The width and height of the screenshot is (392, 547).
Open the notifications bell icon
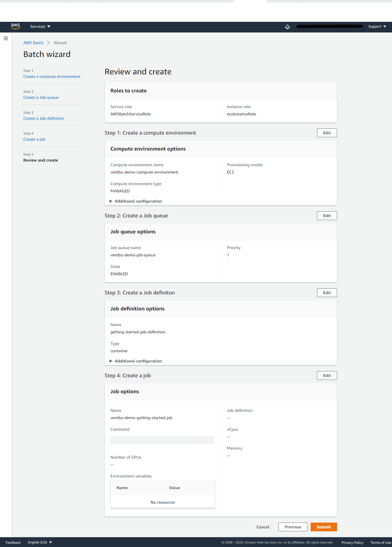pyautogui.click(x=287, y=27)
